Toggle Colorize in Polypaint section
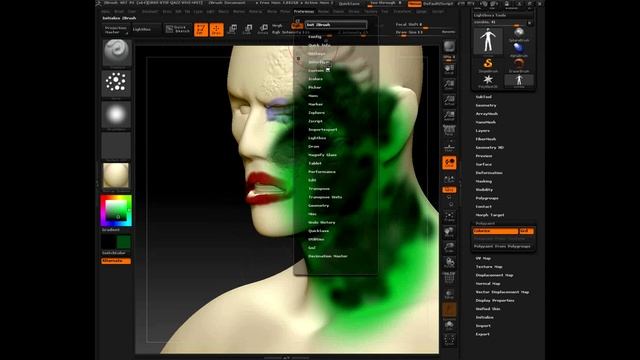The height and width of the screenshot is (360, 640). (496, 231)
